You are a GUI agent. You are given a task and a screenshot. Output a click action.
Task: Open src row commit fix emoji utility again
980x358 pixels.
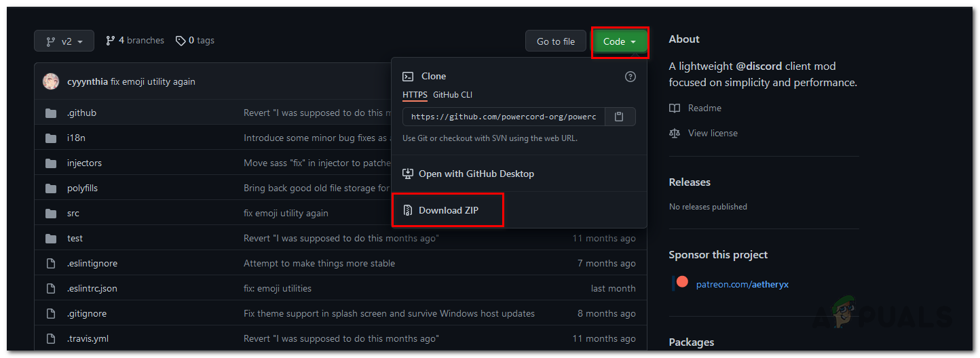286,213
